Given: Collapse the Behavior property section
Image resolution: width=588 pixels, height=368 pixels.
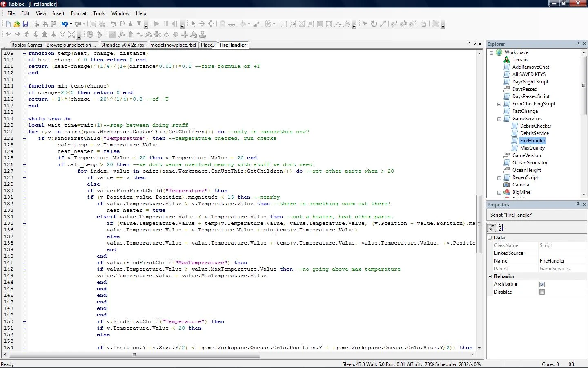Looking at the screenshot, I should [x=490, y=276].
